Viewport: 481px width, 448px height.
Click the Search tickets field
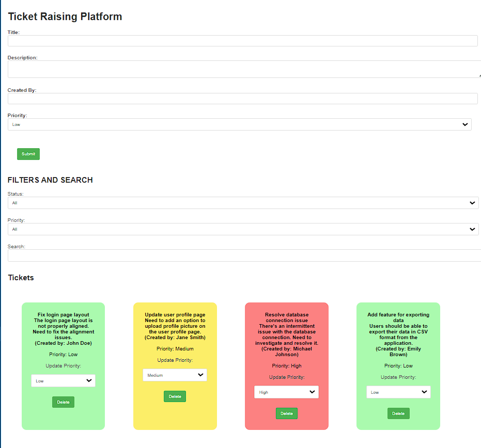(x=244, y=255)
